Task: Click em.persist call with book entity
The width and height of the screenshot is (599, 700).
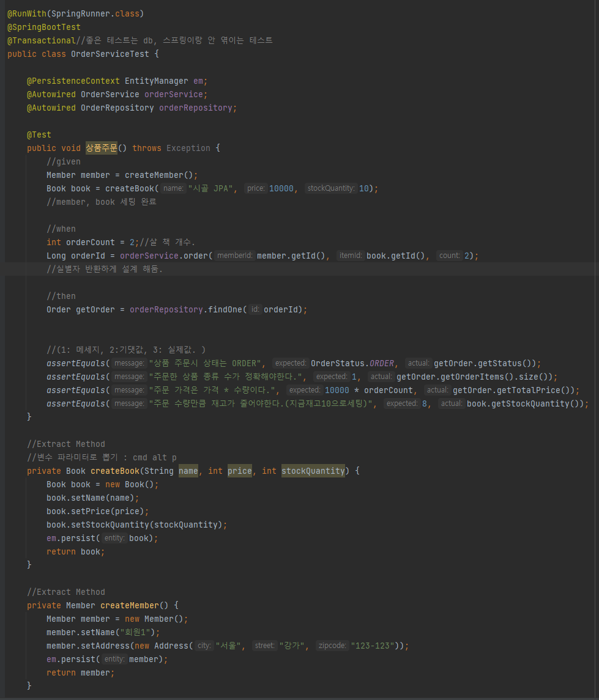Action: (102, 539)
